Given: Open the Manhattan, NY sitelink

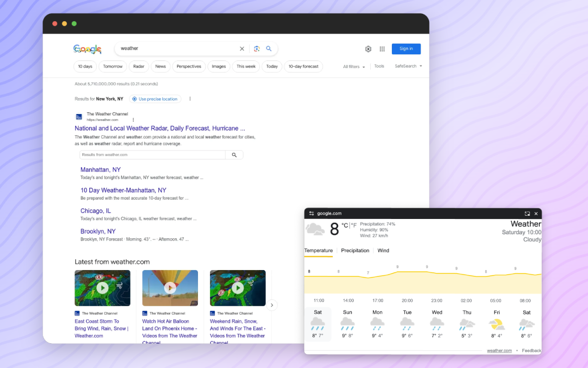Looking at the screenshot, I should point(101,170).
